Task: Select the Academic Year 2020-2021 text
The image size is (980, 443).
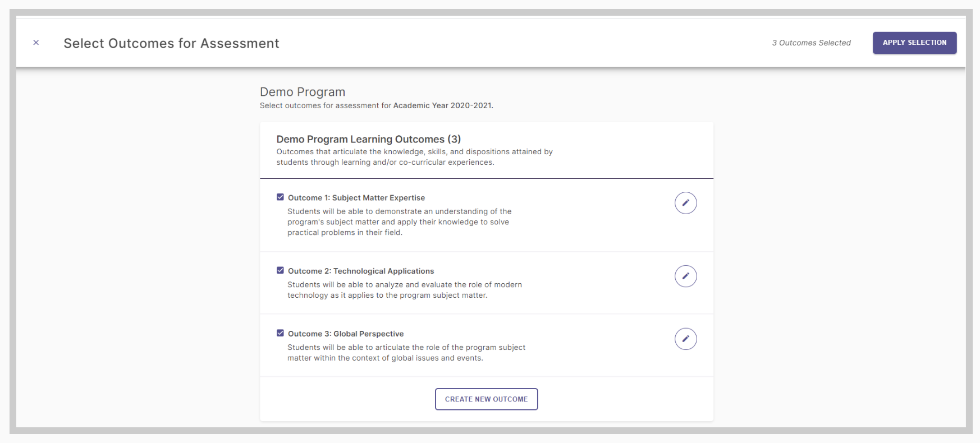Action: pos(443,105)
